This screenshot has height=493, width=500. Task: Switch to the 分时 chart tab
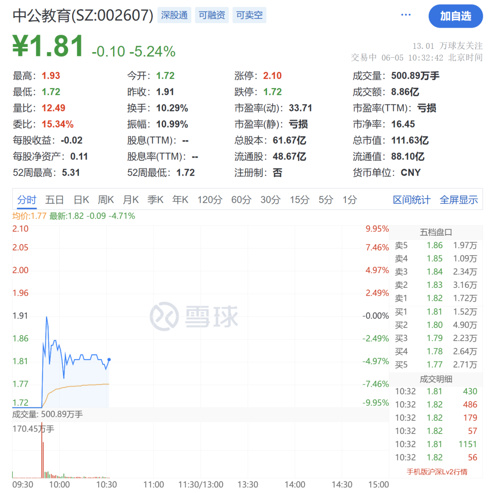[x=27, y=200]
